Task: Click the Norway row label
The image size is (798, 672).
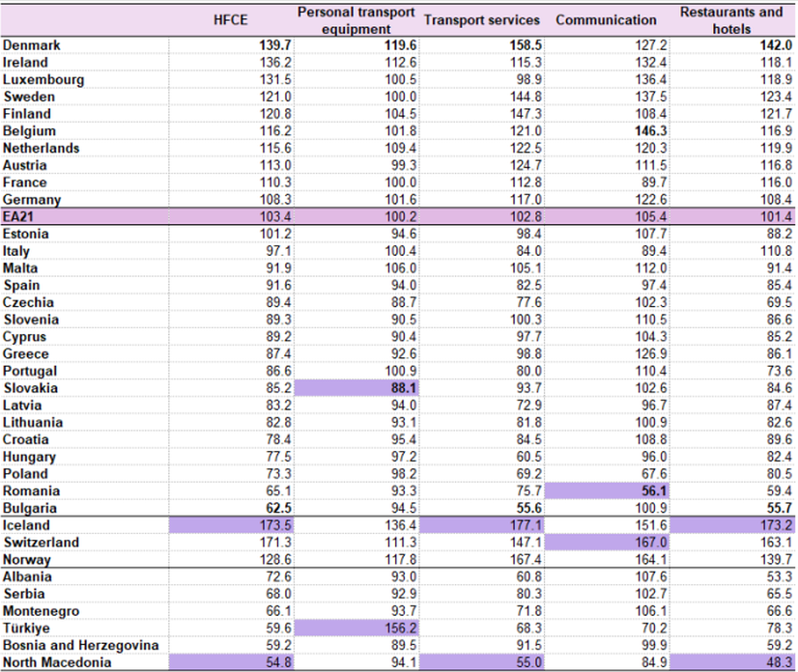Action: pos(27,560)
